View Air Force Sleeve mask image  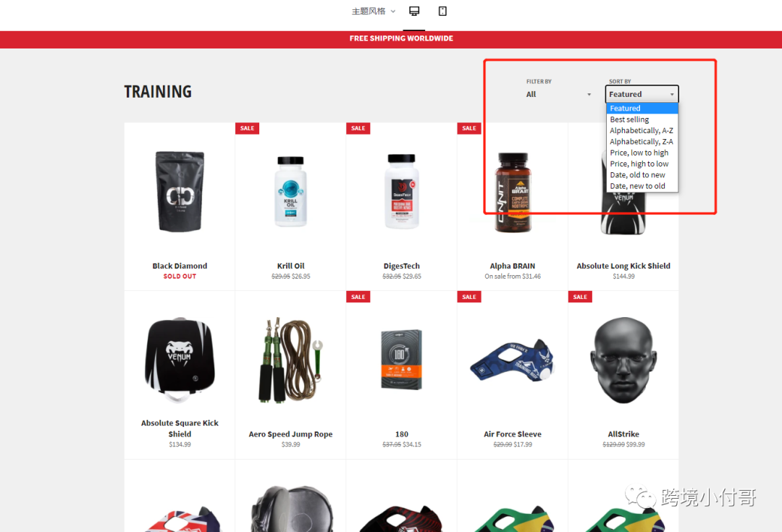tap(513, 360)
